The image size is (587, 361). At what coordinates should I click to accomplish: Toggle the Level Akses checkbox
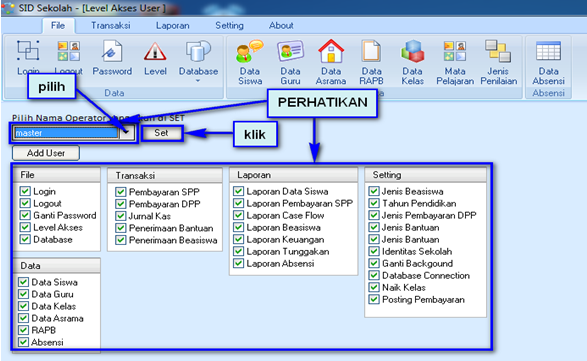tap(25, 227)
